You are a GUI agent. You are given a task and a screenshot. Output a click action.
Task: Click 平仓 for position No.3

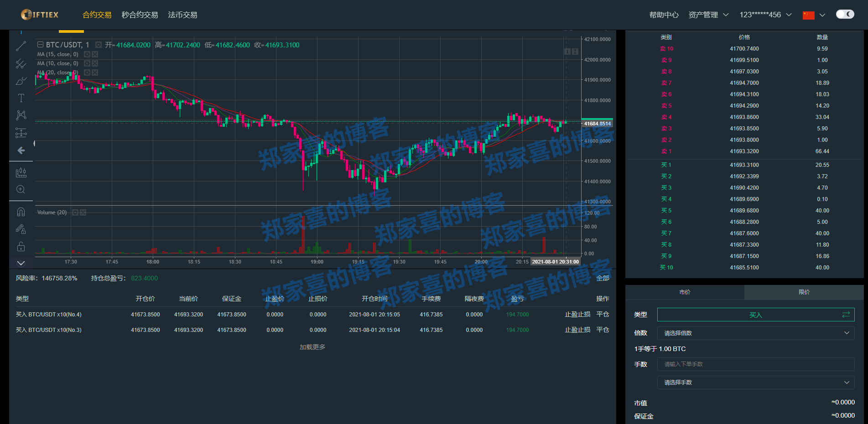(x=603, y=330)
